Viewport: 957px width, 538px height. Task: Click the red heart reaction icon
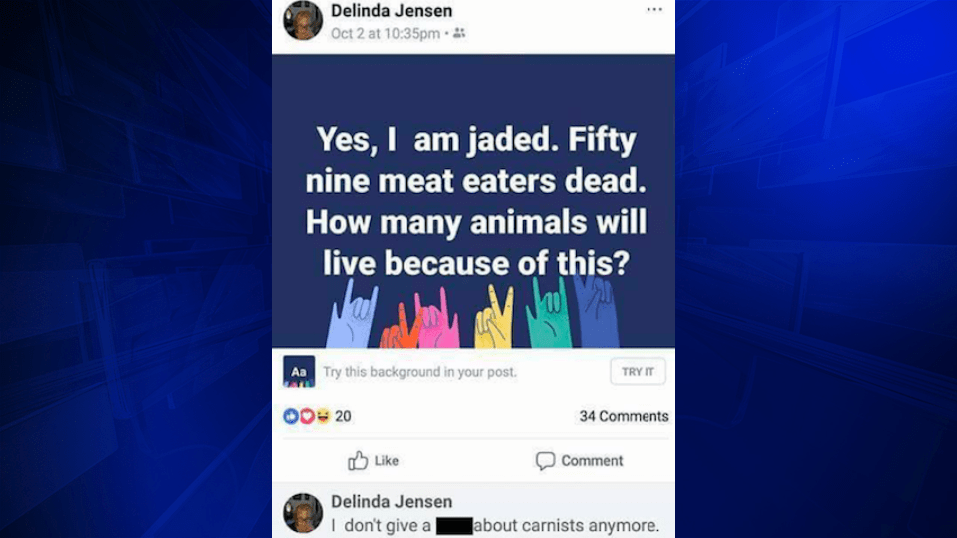point(307,416)
